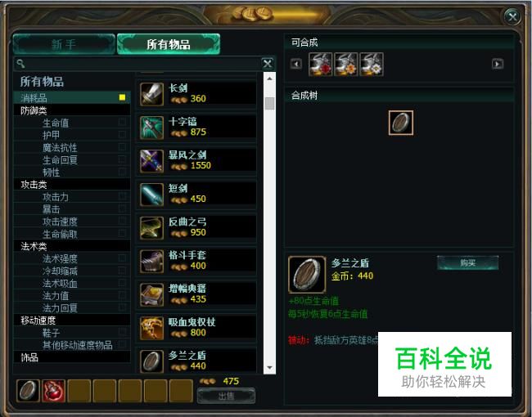
Task: Show next 可合成 items with right arrow
Action: (498, 64)
